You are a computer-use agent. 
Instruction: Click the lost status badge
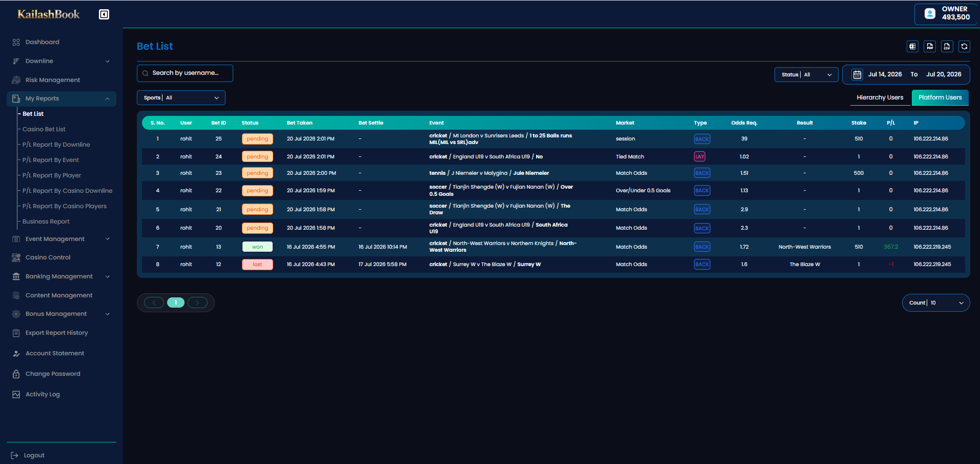[x=257, y=265]
